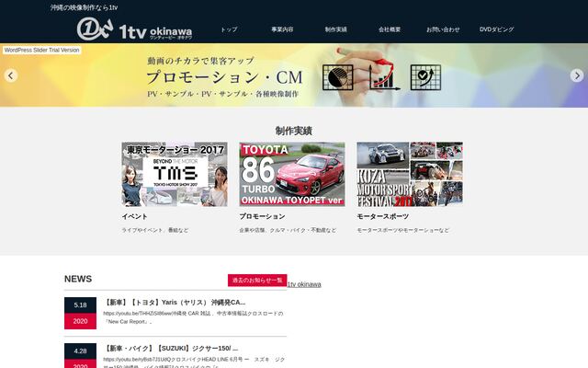Open 東京モーターショー 2017 thumbnail

175,174
